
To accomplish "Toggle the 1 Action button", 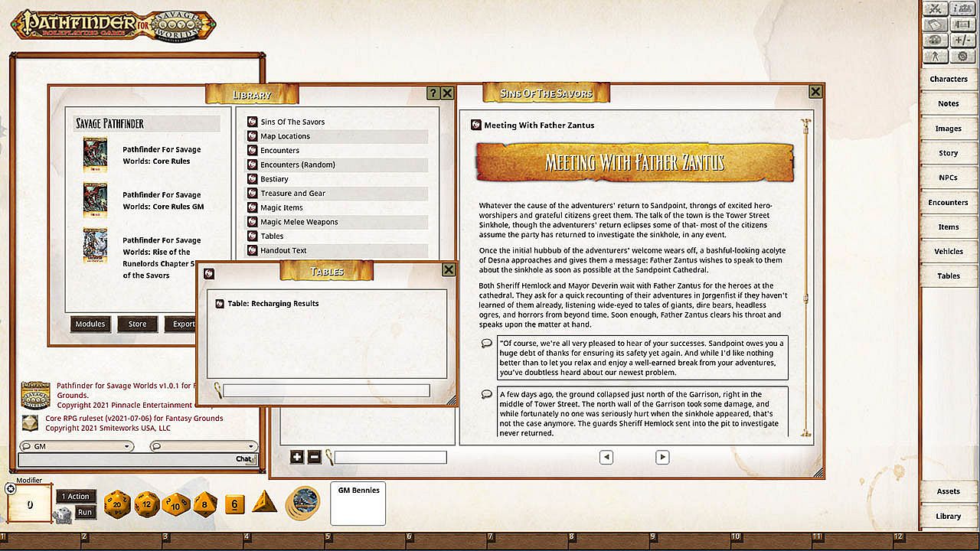I will 77,497.
